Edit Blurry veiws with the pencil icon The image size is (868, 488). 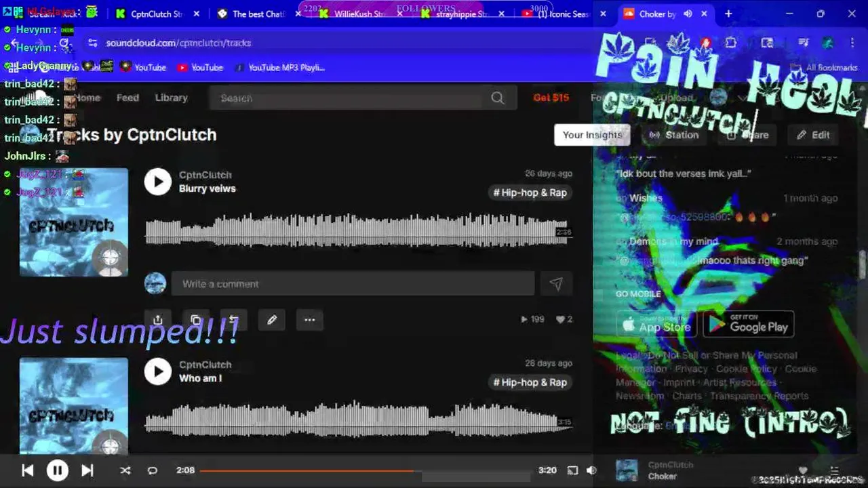tap(272, 319)
